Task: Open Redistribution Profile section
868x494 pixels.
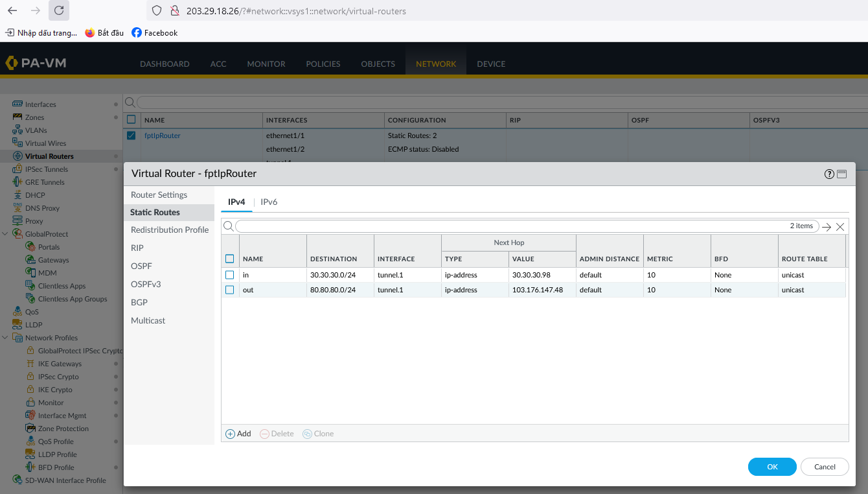Action: coord(170,229)
